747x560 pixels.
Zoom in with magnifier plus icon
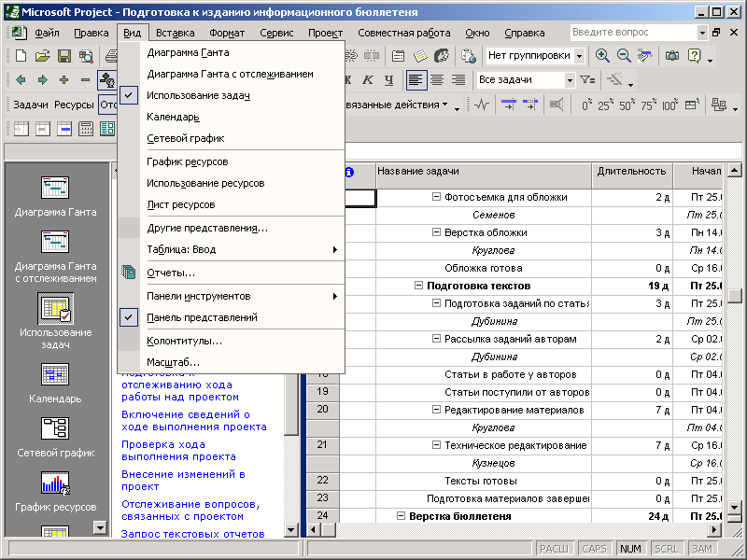click(602, 56)
